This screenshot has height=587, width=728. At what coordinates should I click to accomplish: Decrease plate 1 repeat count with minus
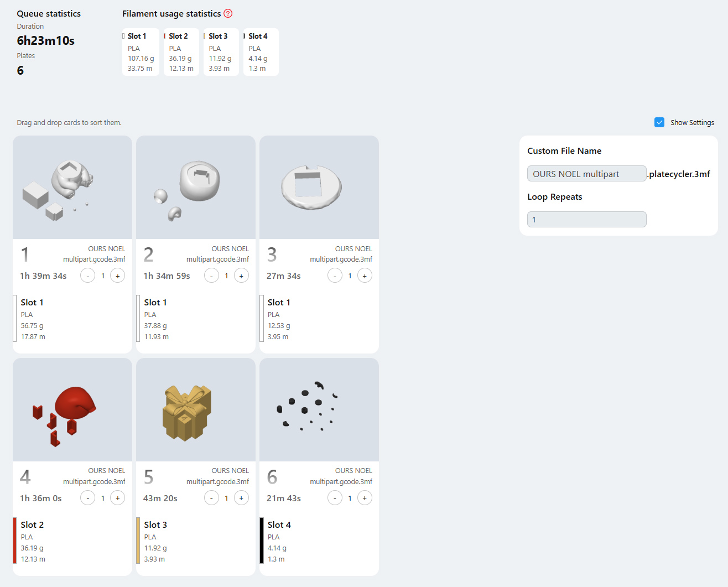tap(88, 276)
